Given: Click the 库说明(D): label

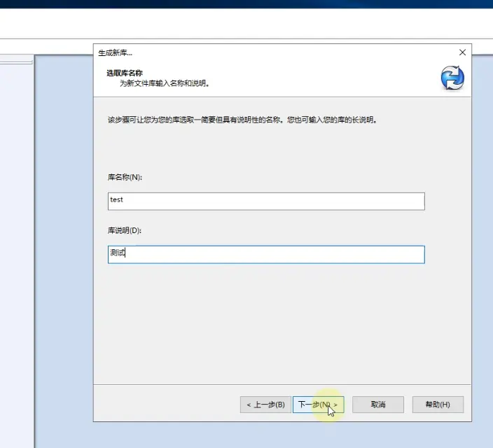Looking at the screenshot, I should click(x=125, y=230).
